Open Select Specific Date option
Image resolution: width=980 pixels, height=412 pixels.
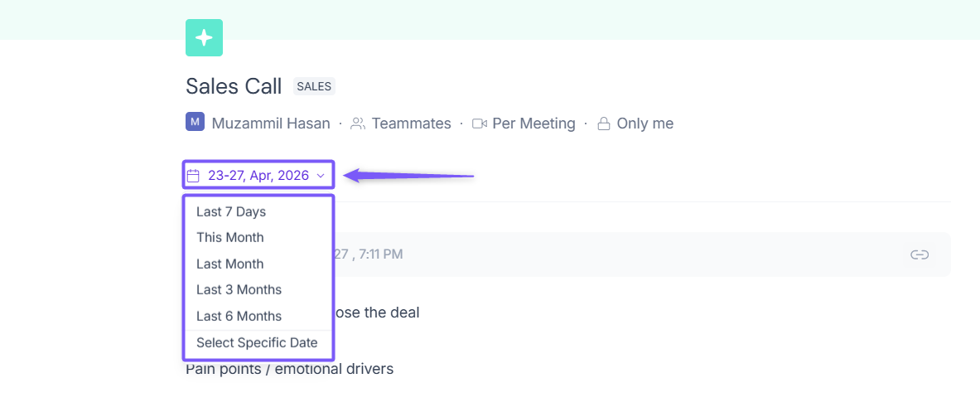tap(258, 342)
